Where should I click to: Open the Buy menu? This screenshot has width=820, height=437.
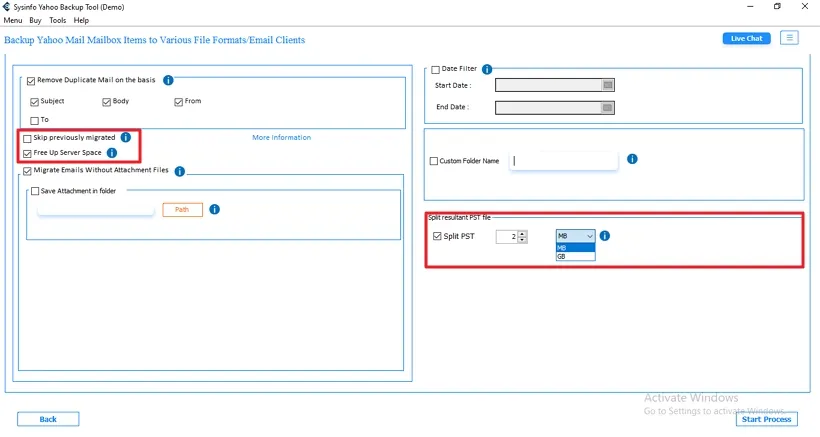coord(35,20)
